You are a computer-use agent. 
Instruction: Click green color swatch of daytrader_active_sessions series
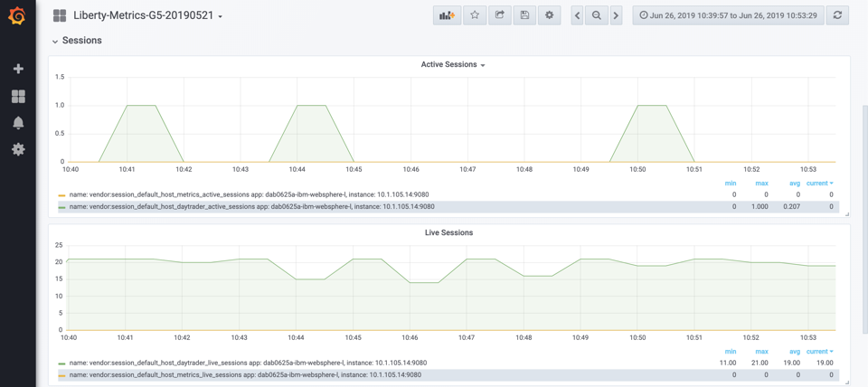tap(62, 208)
